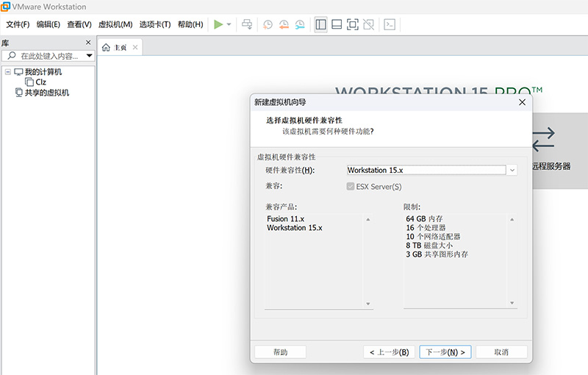The image size is (588, 375).
Task: Go back with 上一步(B) button
Action: [390, 352]
